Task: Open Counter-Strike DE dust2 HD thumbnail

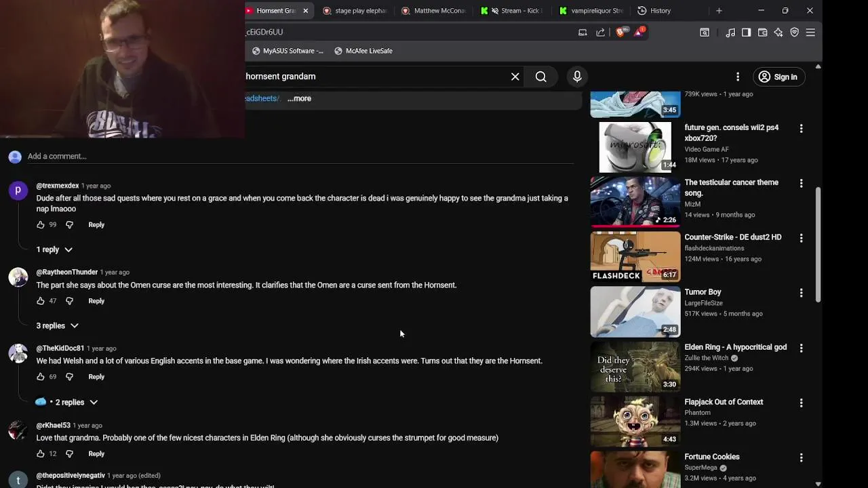Action: tap(635, 257)
